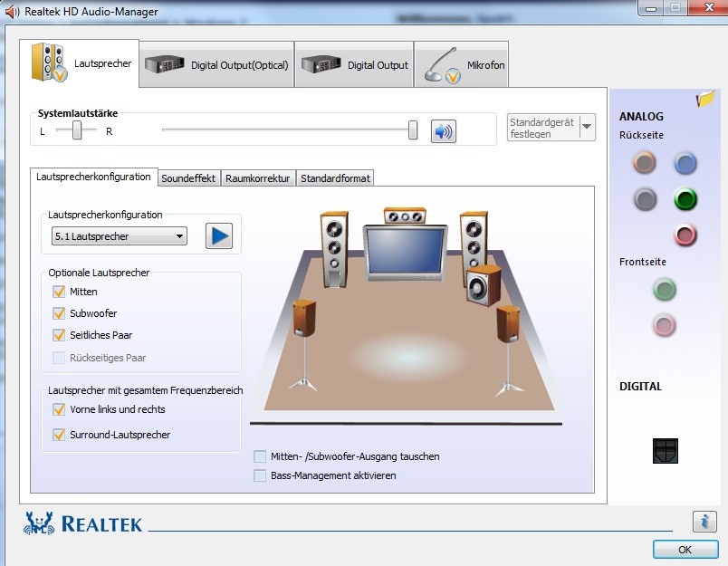Click the gray rear analog jack
728x566 pixels.
[645, 199]
